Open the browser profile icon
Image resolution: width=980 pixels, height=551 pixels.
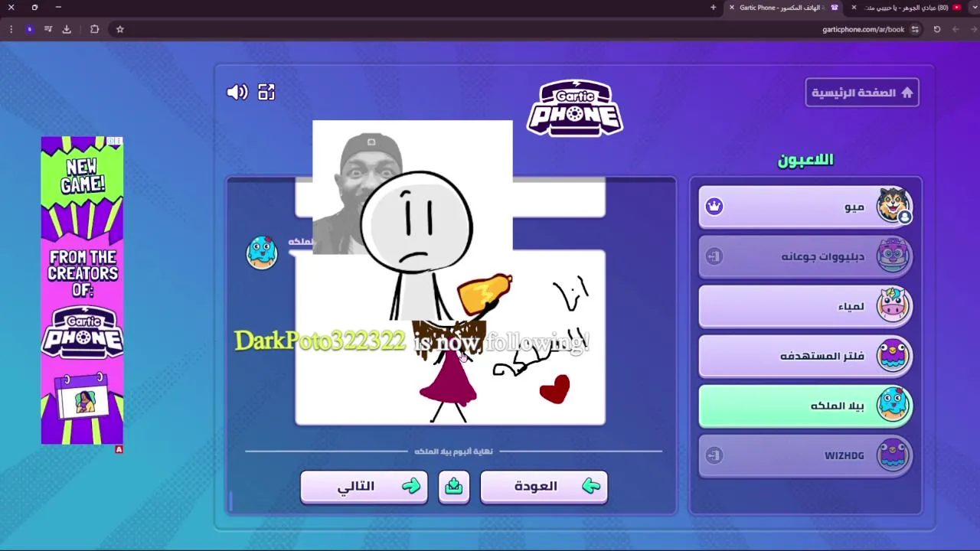pyautogui.click(x=29, y=29)
